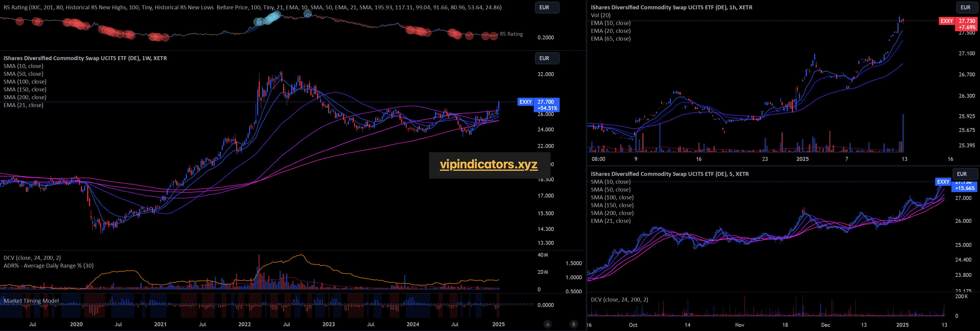Select Vol (20) legend on 1h chart
This screenshot has height=331, width=980.
click(600, 15)
